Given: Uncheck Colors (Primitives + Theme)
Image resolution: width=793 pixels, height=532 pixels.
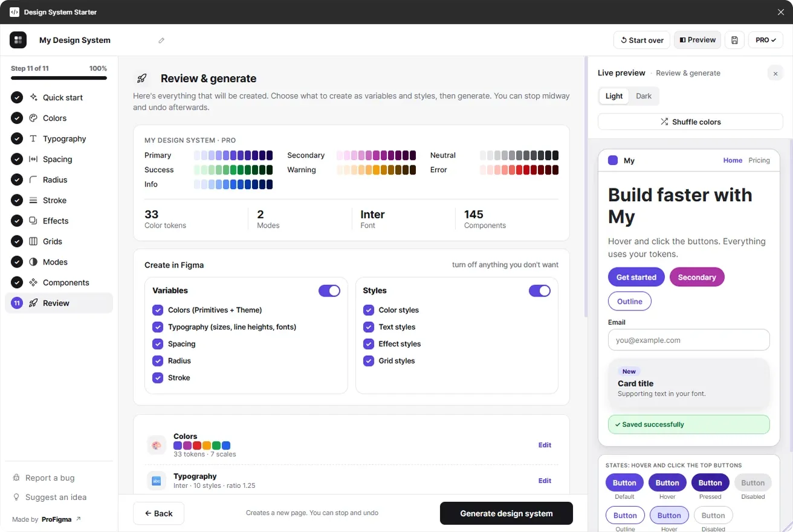Looking at the screenshot, I should click(x=158, y=310).
